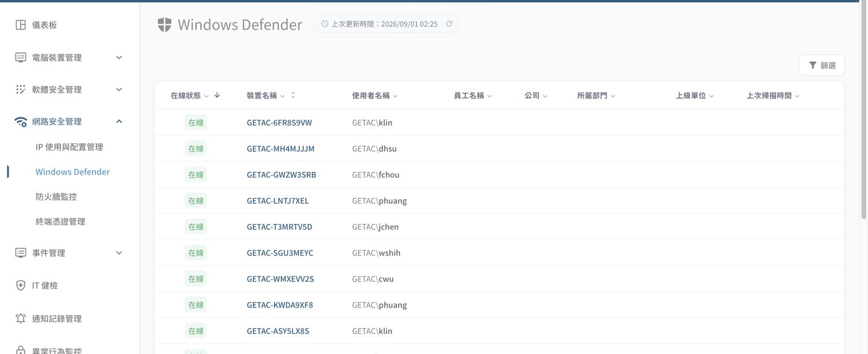Open device link GETAC-SGU3MEYC
This screenshot has height=354, width=868.
pos(280,253)
